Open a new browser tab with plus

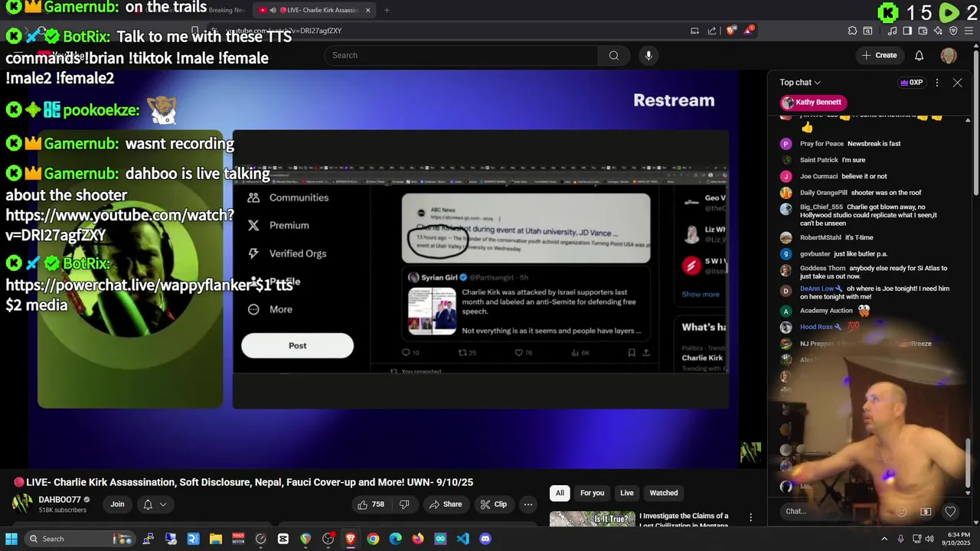pos(387,10)
